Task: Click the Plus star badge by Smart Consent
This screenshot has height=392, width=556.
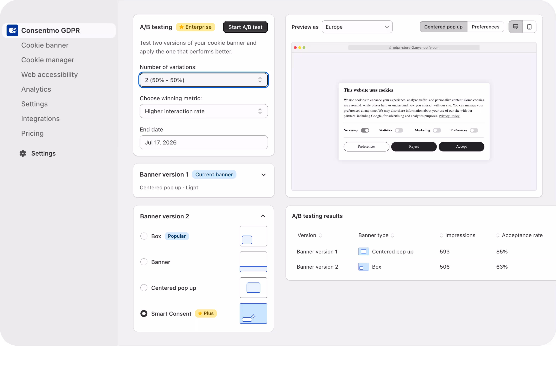Action: coord(206,313)
